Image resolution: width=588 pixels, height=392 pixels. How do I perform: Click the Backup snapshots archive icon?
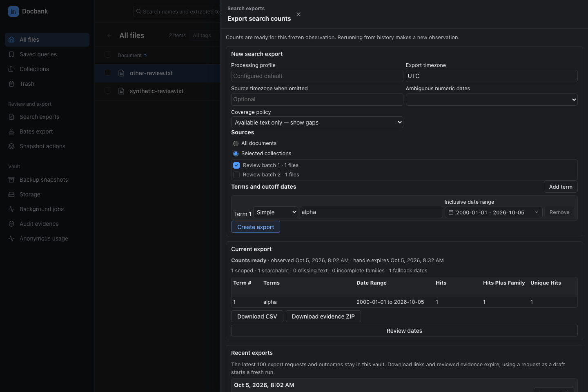coord(11,180)
